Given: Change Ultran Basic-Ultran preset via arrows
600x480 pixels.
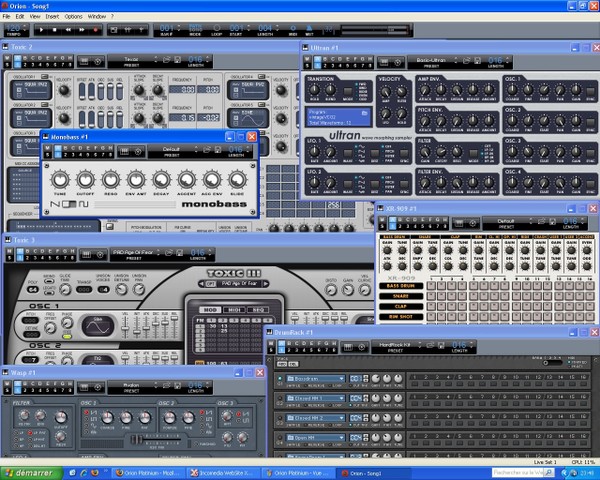Looking at the screenshot, I should coord(456,60).
